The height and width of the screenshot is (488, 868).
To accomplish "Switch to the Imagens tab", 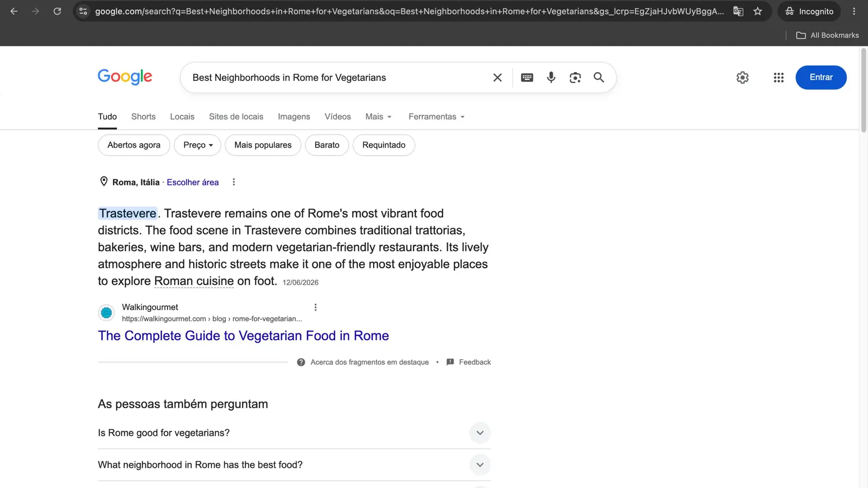I will point(294,117).
